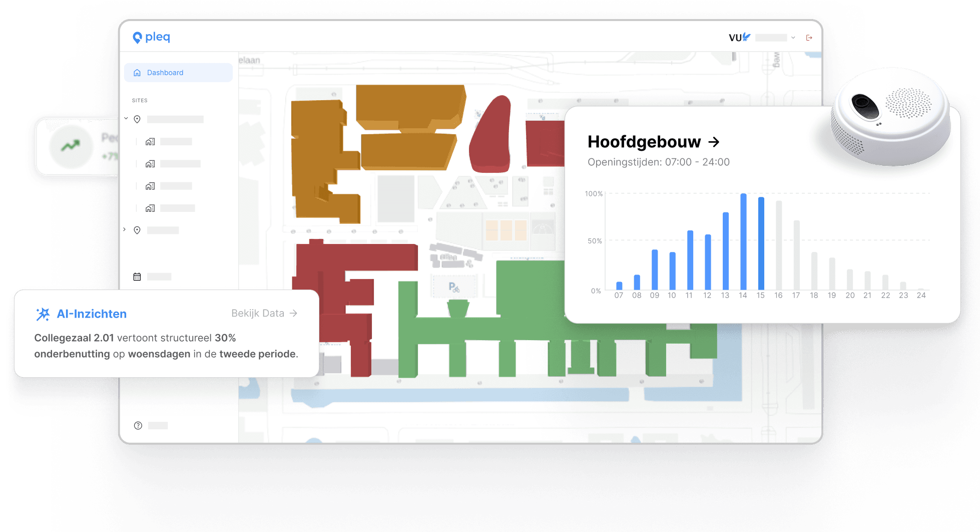Collapse the expanded first site in sidebar
The width and height of the screenshot is (980, 532).
click(126, 119)
